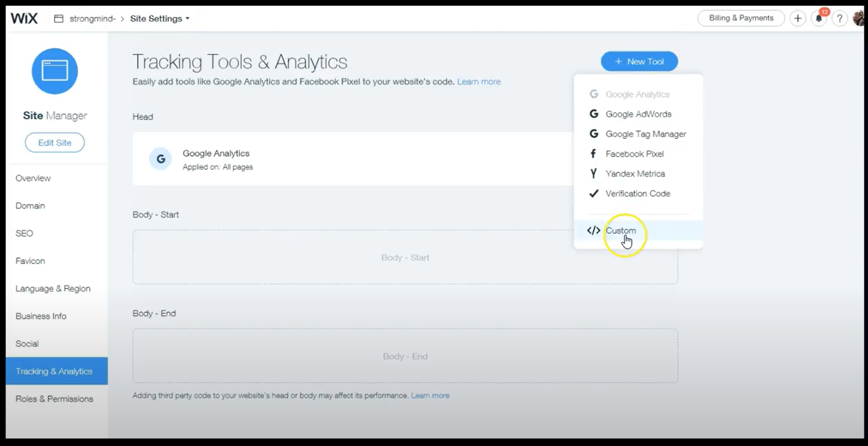The width and height of the screenshot is (868, 446).
Task: Open Language & Region settings
Action: (53, 289)
